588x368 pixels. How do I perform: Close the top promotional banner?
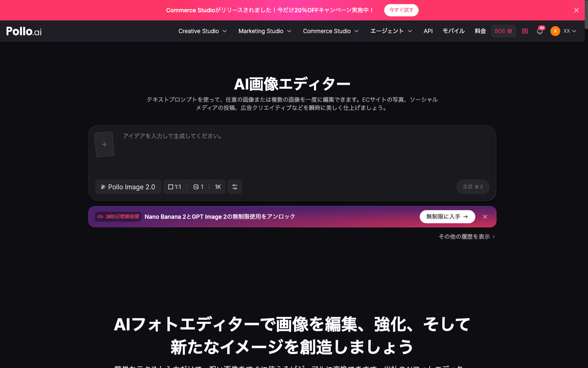point(576,10)
